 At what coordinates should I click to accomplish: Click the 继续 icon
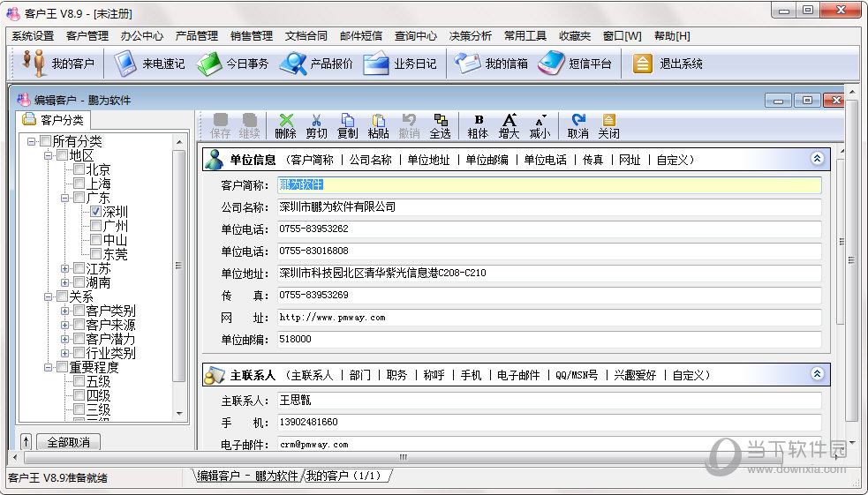tap(250, 126)
